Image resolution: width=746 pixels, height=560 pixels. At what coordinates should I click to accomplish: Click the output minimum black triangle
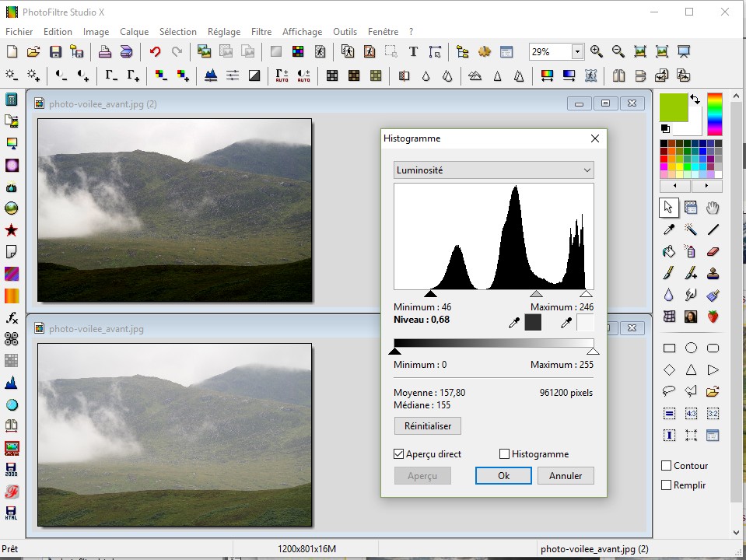[395, 351]
